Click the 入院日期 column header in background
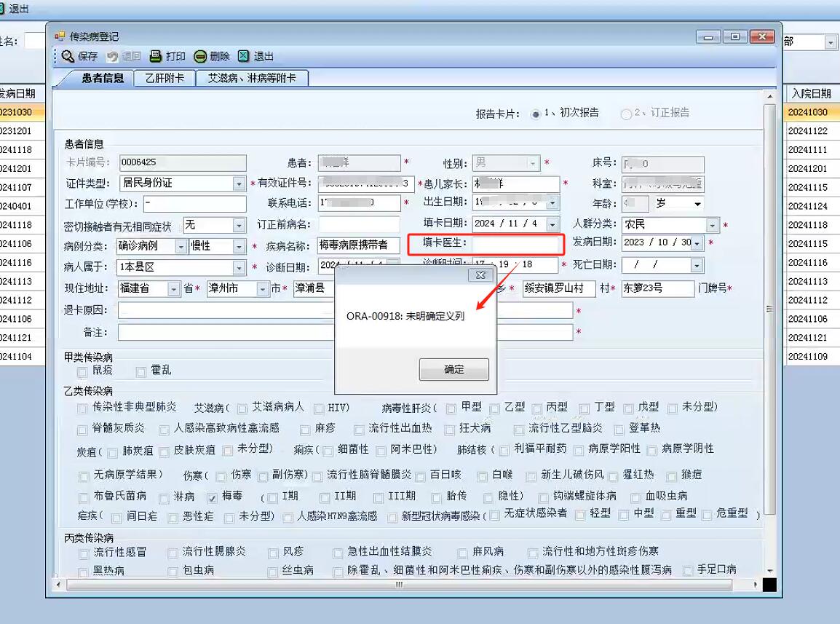 click(811, 93)
